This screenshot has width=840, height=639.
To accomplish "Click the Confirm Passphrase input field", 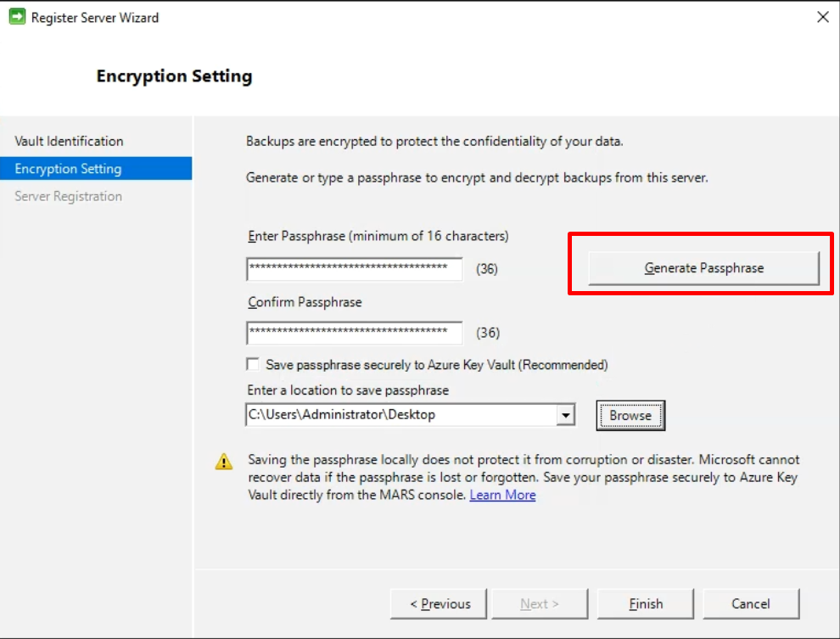I will tap(354, 333).
